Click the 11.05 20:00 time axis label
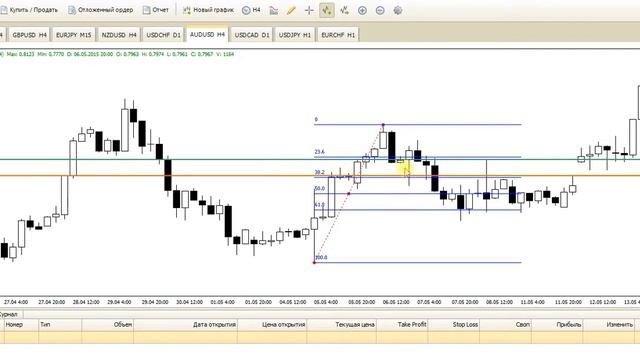The image size is (640, 360). tap(568, 302)
